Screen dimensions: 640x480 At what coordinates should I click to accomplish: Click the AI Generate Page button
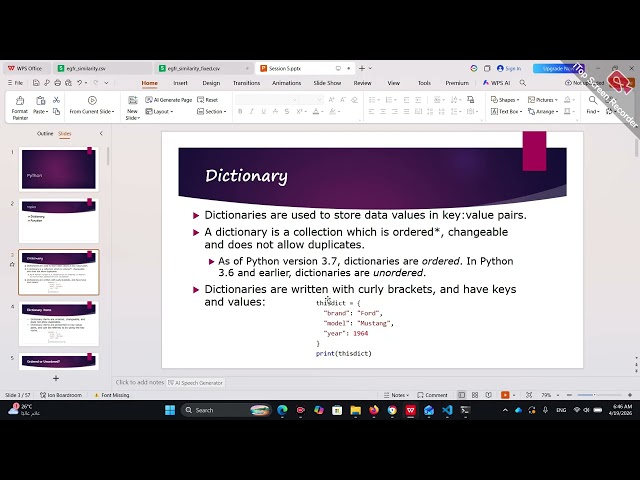tap(169, 100)
